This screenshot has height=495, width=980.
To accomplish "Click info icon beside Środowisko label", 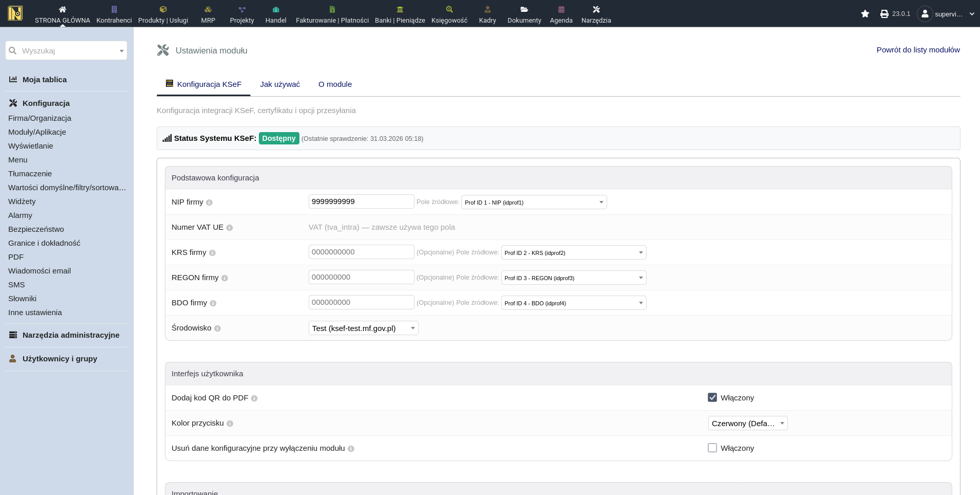I will [x=217, y=328].
